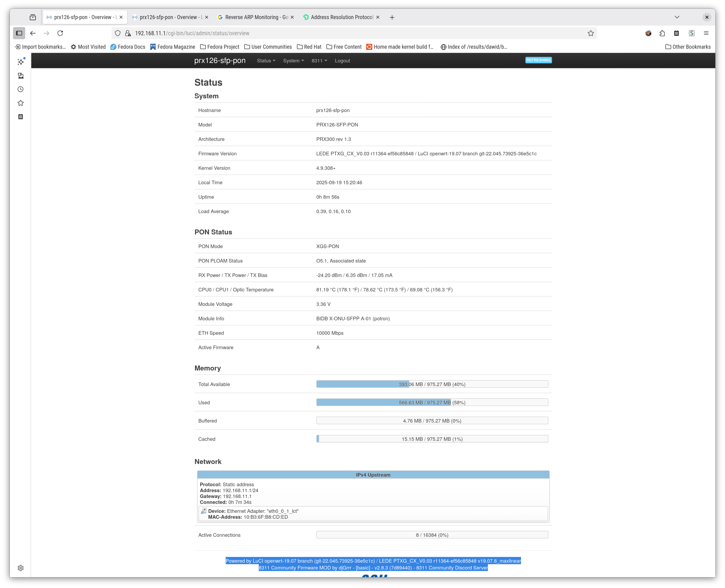This screenshot has height=588, width=725.
Task: Click the reload page button
Action: (60, 33)
